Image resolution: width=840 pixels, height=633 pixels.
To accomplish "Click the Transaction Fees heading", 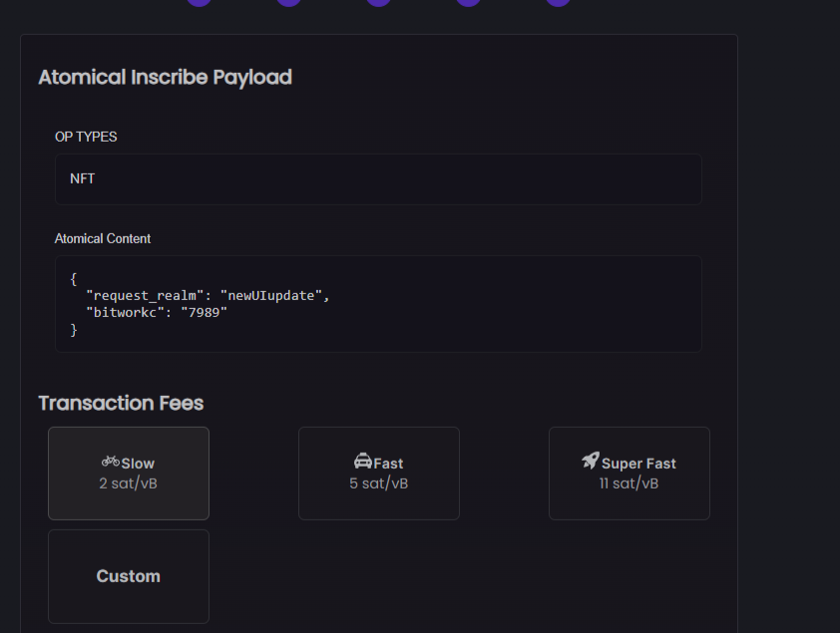I will click(121, 403).
